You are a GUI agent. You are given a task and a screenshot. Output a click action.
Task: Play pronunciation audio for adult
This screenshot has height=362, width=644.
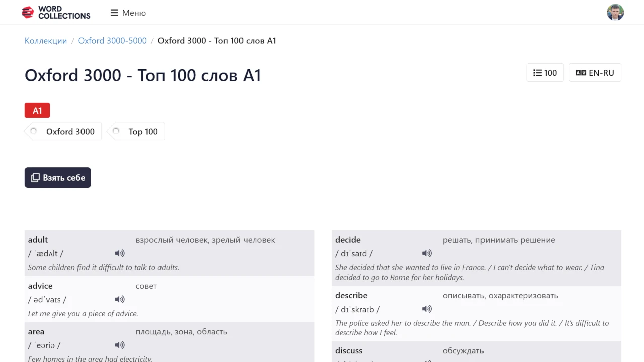coord(120,253)
